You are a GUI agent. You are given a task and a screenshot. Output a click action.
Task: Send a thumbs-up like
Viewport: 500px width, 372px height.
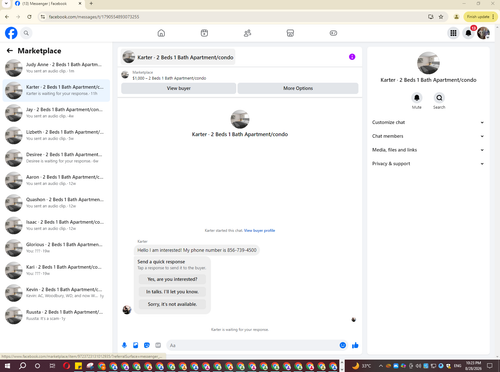355,345
